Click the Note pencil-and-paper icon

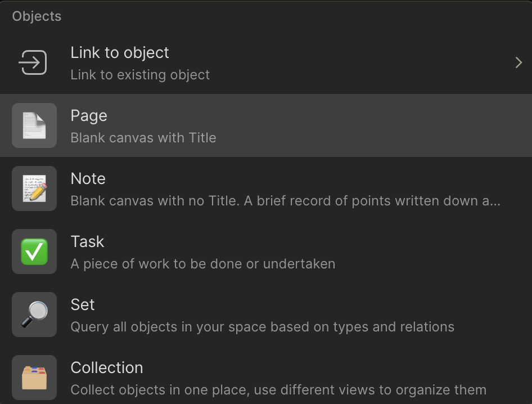tap(34, 188)
